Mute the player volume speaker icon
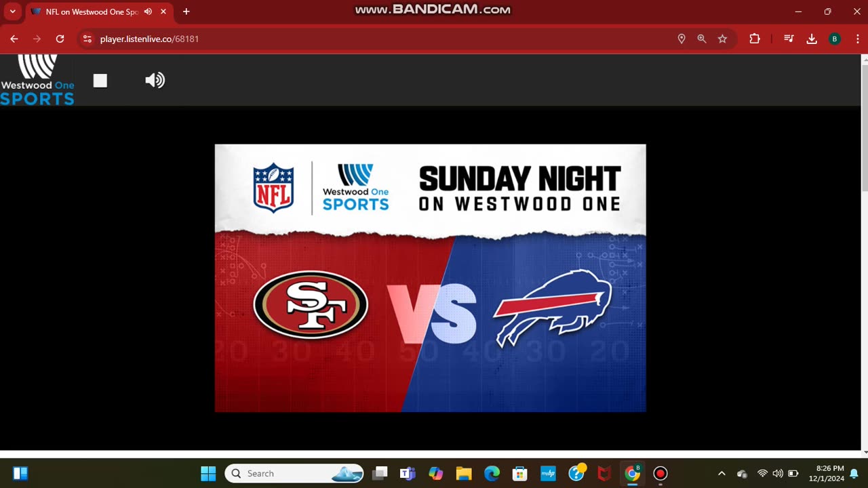868x488 pixels. point(155,81)
